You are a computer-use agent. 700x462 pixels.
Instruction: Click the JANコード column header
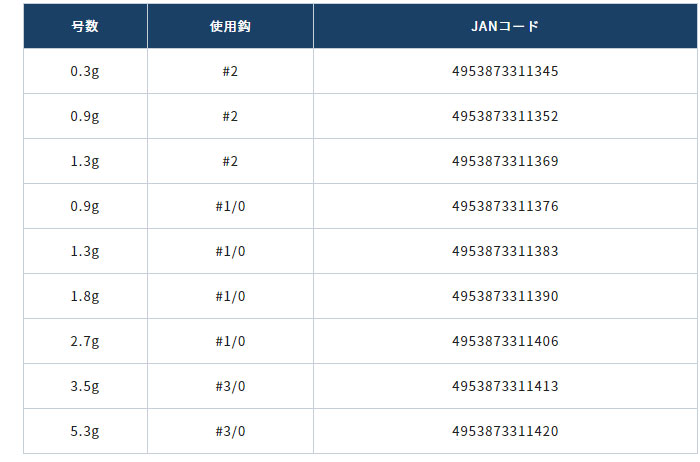(505, 26)
